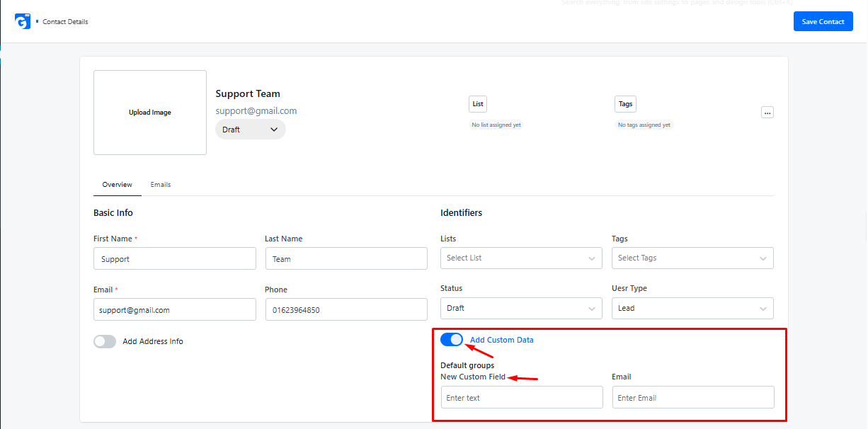Click the New Custom Field text input
The height and width of the screenshot is (429, 868).
(x=522, y=397)
